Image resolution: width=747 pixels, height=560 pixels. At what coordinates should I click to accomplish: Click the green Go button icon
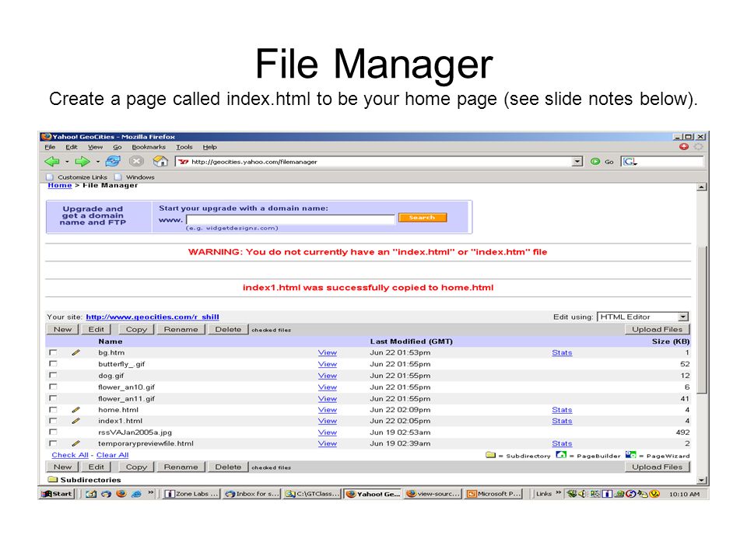(x=595, y=162)
